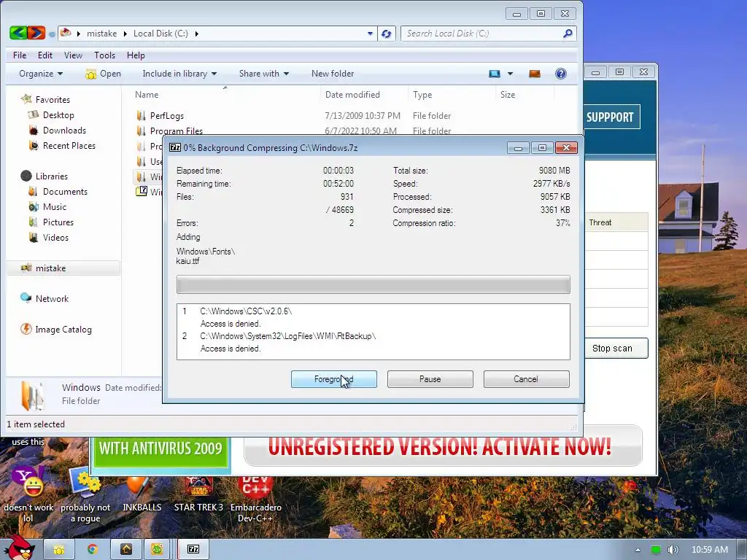Open the Edit menu
Image resolution: width=747 pixels, height=560 pixels.
45,55
